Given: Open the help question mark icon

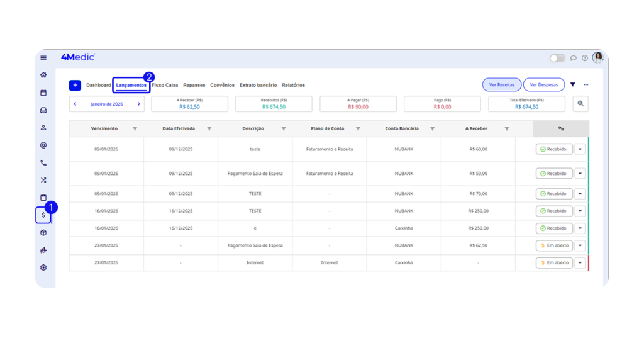Looking at the screenshot, I should pos(585,58).
